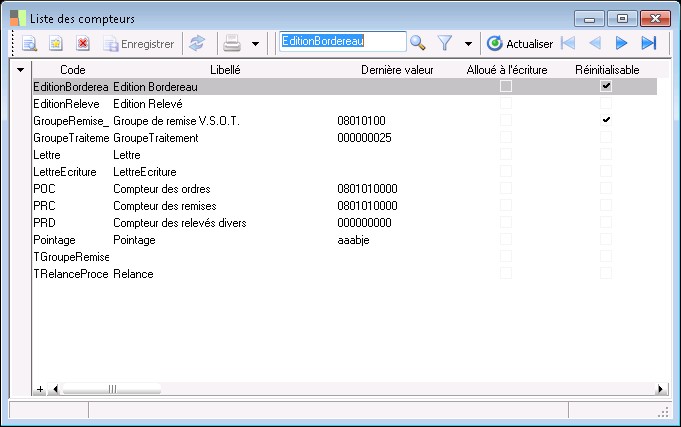
Task: Click the refresh arrows toolbar icon
Action: (x=197, y=43)
